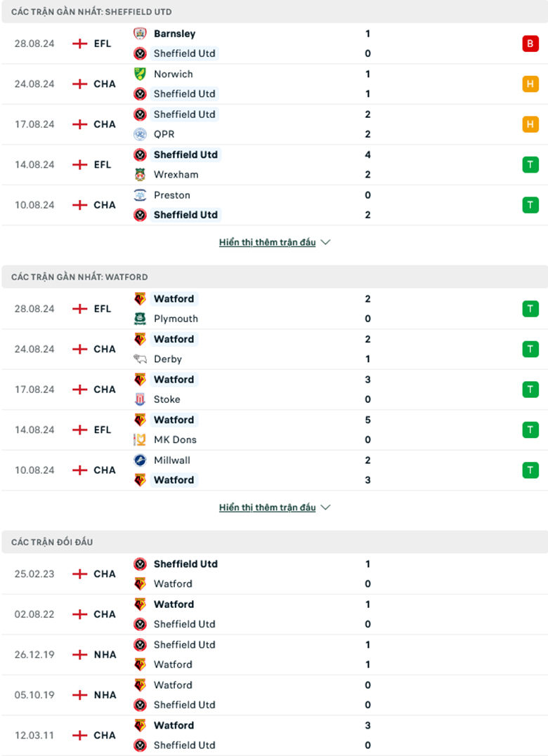The height and width of the screenshot is (756, 548).
Task: Click the Millwall club crest icon
Action: (x=140, y=460)
